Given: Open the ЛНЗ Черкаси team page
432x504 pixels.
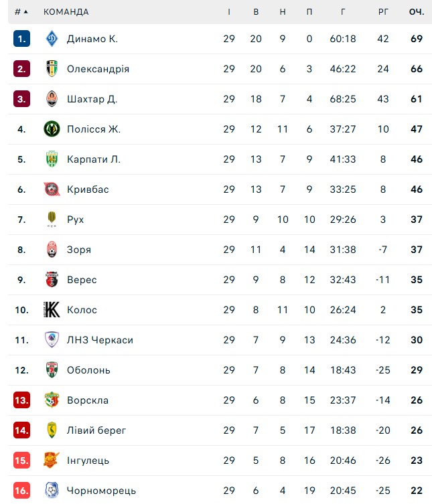Looking at the screenshot, I should (x=100, y=340).
